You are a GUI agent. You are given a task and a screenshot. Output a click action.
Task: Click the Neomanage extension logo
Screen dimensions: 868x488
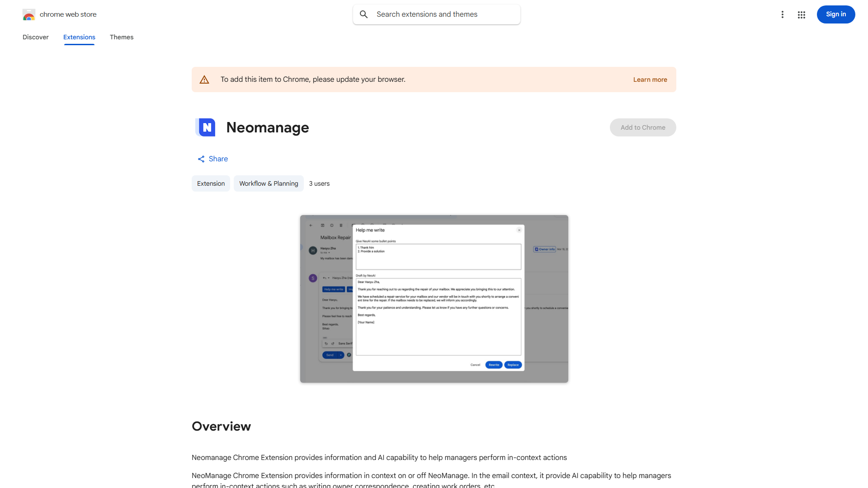pyautogui.click(x=206, y=127)
